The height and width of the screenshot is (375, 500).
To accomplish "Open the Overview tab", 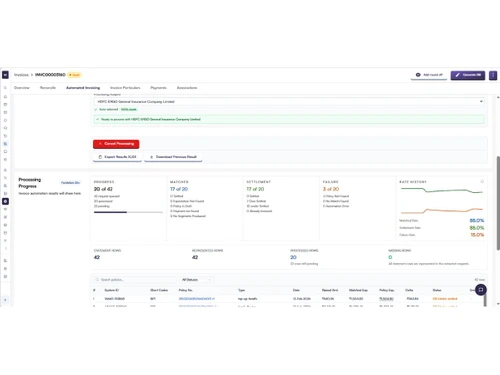I will click(22, 88).
